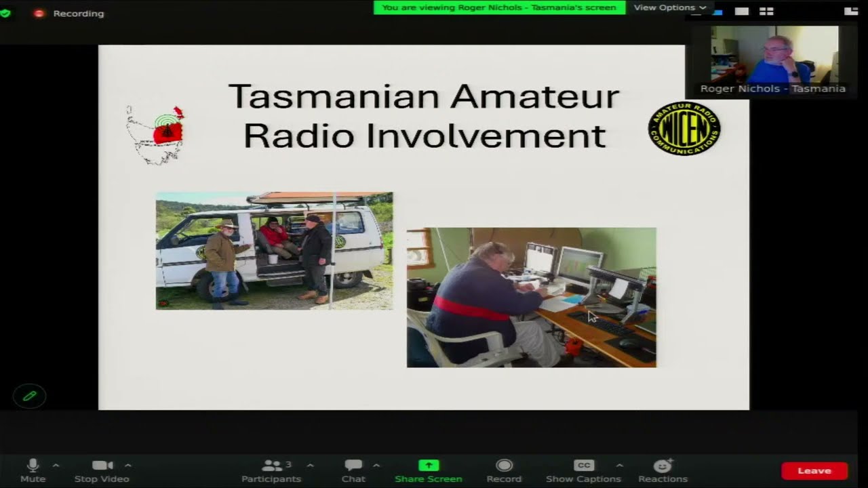868x488 pixels.
Task: Expand chat options arrow
Action: 376,466
